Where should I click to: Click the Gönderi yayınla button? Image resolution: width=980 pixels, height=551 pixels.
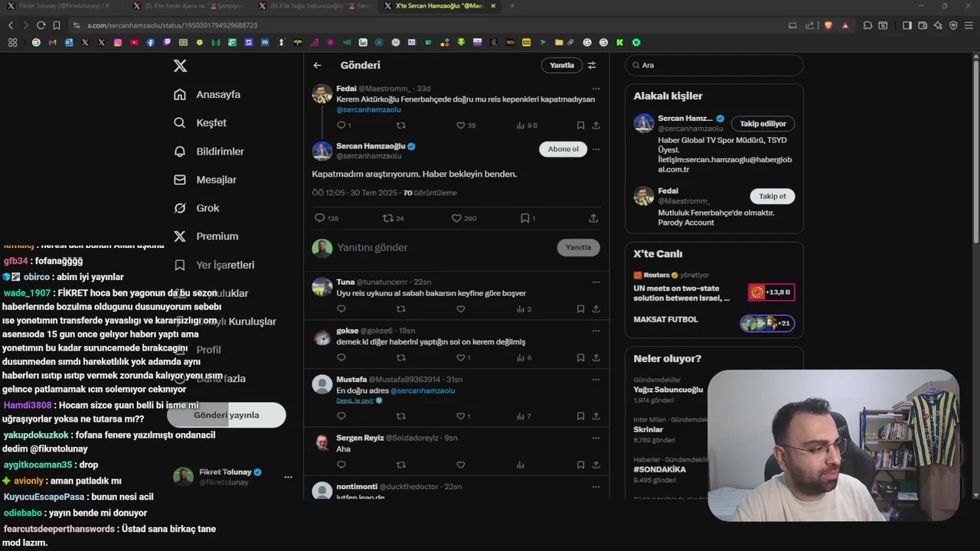pyautogui.click(x=227, y=415)
